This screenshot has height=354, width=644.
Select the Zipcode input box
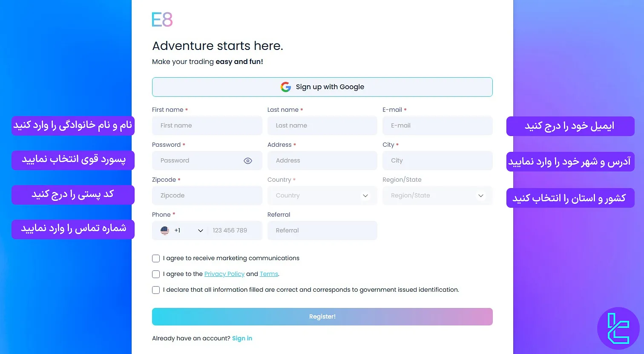(x=207, y=196)
